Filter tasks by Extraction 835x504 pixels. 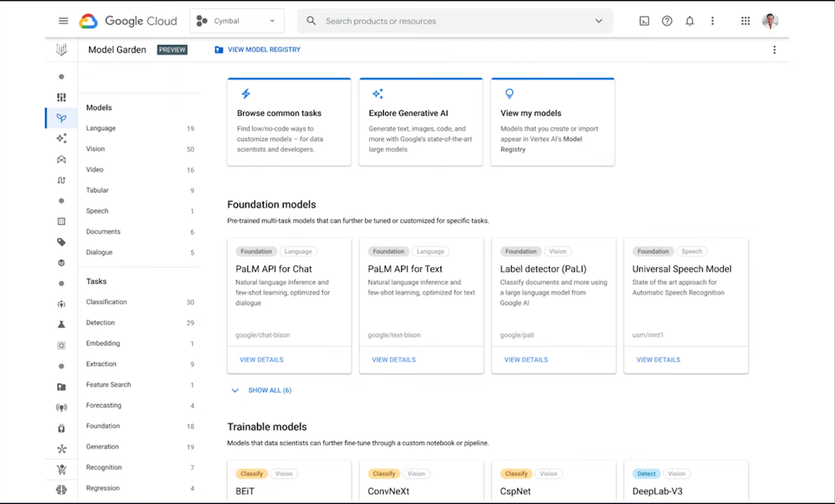(140, 364)
